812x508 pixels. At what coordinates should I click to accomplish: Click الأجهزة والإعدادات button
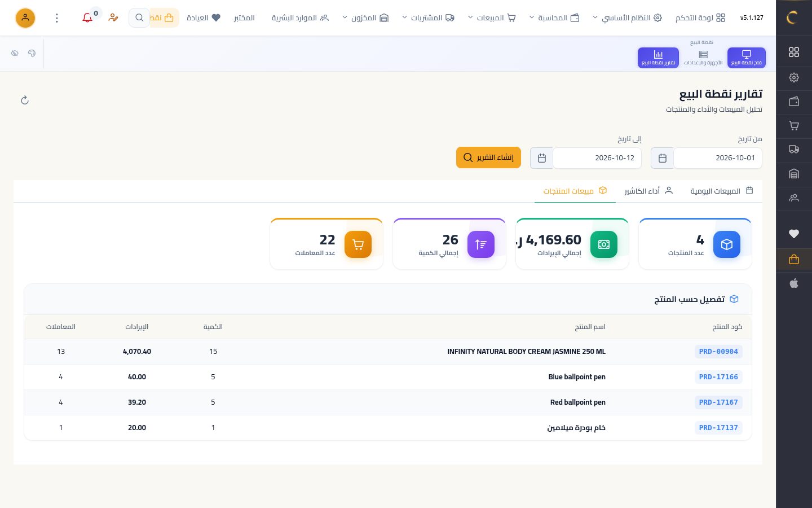[703, 58]
